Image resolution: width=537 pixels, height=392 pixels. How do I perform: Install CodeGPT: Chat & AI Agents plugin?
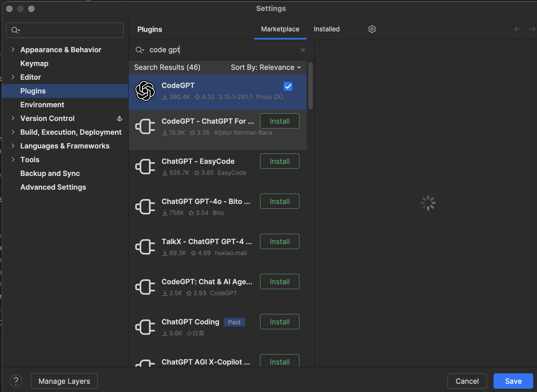(x=279, y=281)
